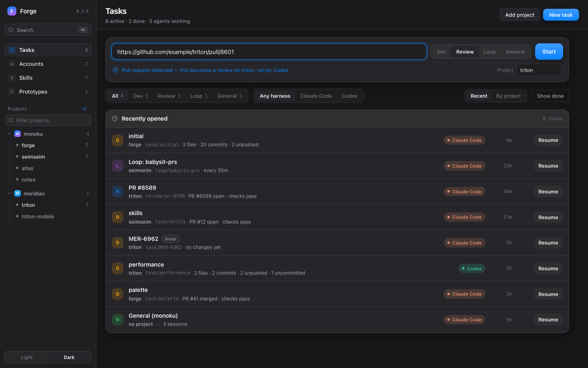Open Tasks via its T icon
The height and width of the screenshot is (368, 588).
click(x=12, y=50)
